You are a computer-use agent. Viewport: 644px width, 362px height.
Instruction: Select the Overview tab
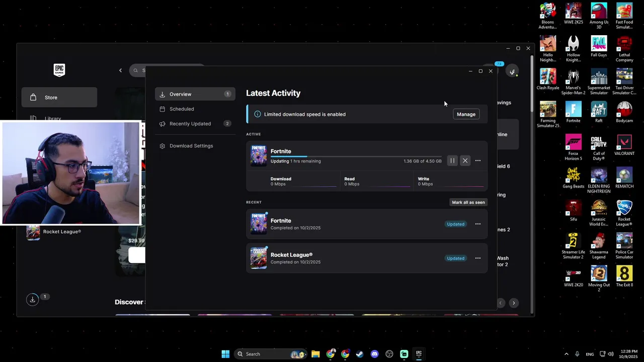(195, 94)
